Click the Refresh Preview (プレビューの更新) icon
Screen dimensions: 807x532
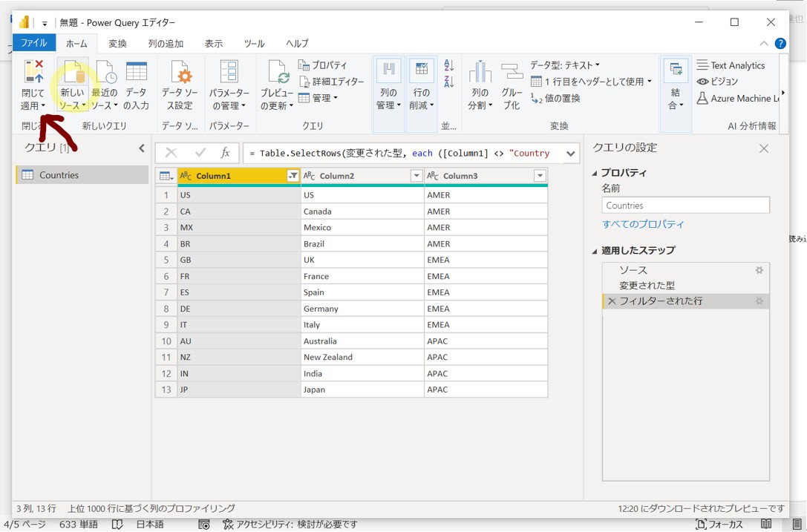(278, 71)
